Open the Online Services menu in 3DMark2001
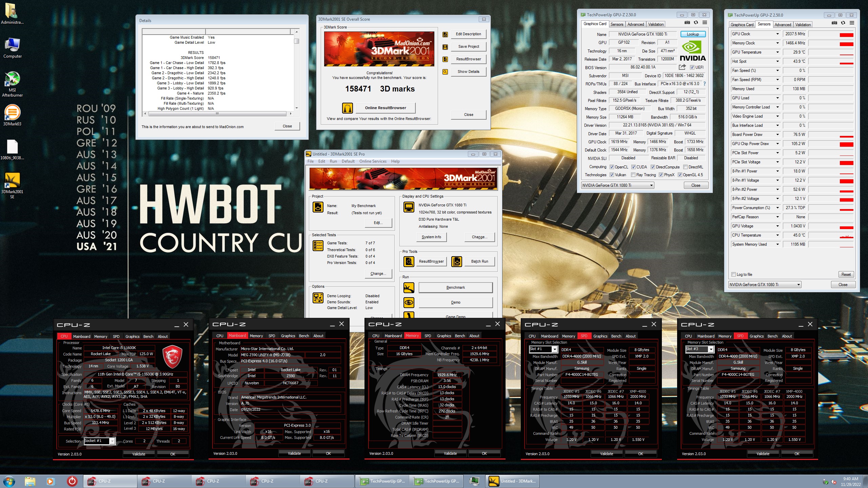Image resolution: width=868 pixels, height=488 pixels. pos(373,161)
